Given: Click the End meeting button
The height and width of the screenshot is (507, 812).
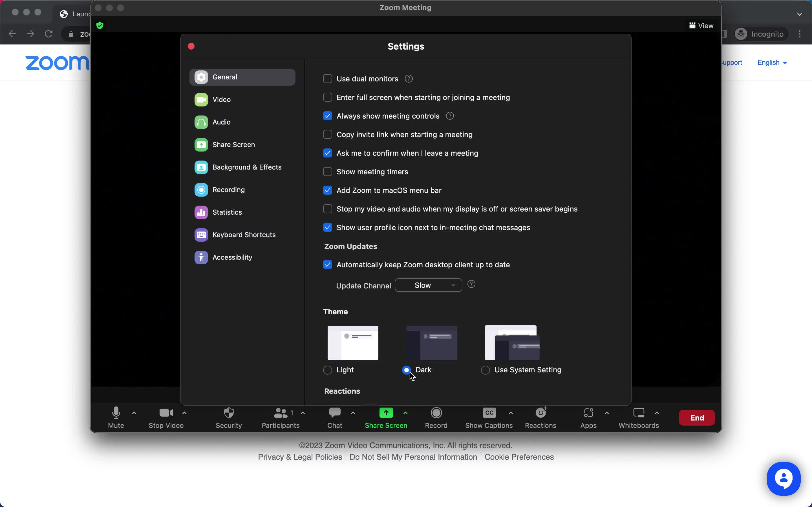Looking at the screenshot, I should coord(697,418).
